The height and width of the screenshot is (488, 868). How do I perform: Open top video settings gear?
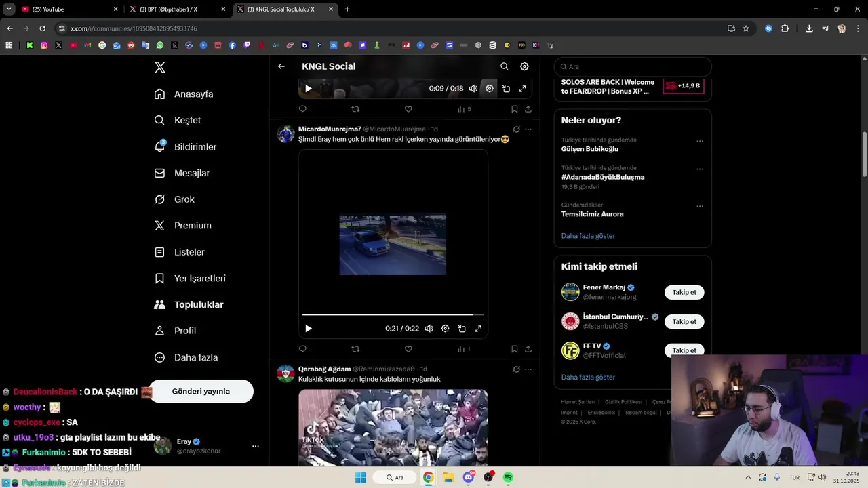click(490, 89)
